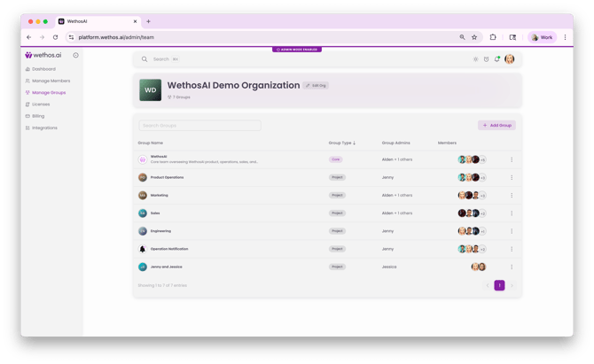Open notifications bell icon
Screen dimensions: 594x364
pyautogui.click(x=496, y=59)
